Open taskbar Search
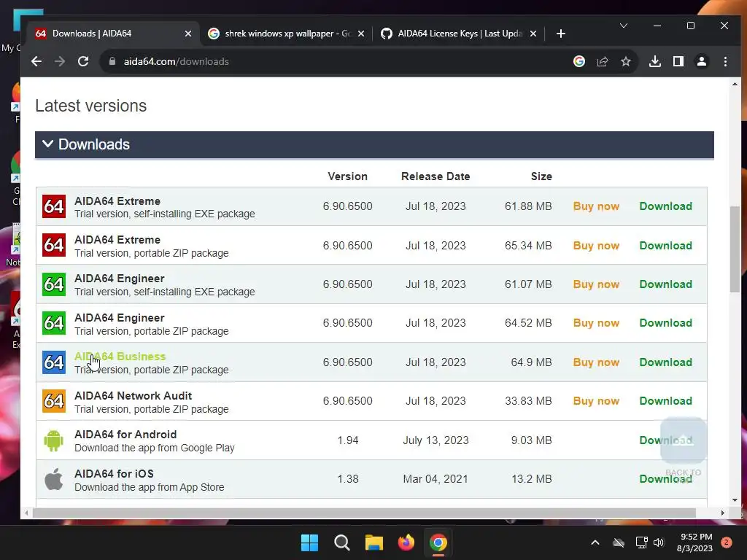 click(x=341, y=542)
